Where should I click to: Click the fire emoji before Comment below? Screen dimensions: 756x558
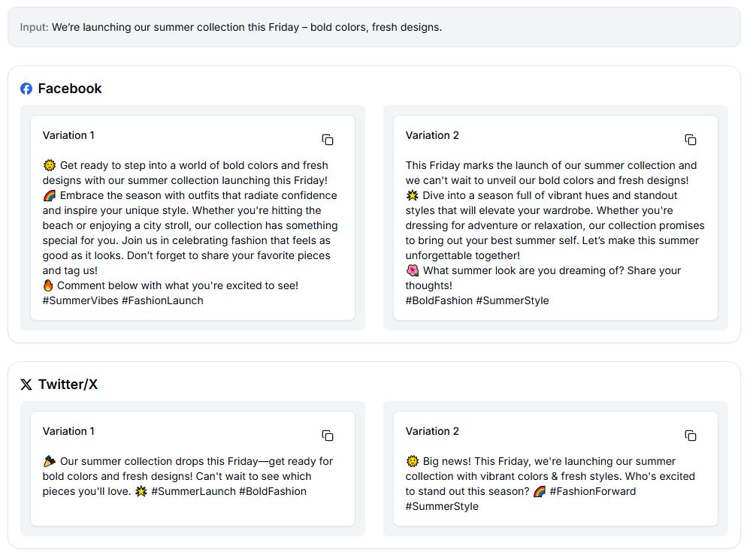point(48,285)
